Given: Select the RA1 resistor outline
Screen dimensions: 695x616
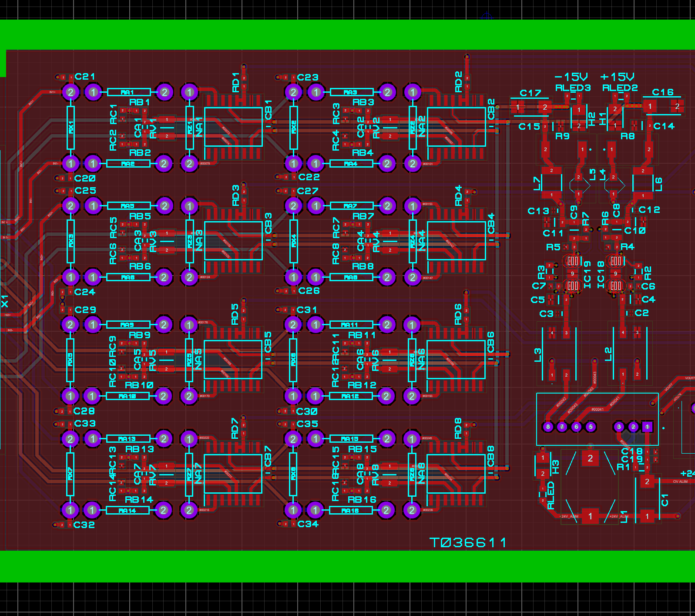Looking at the screenshot, I should pos(128,92).
